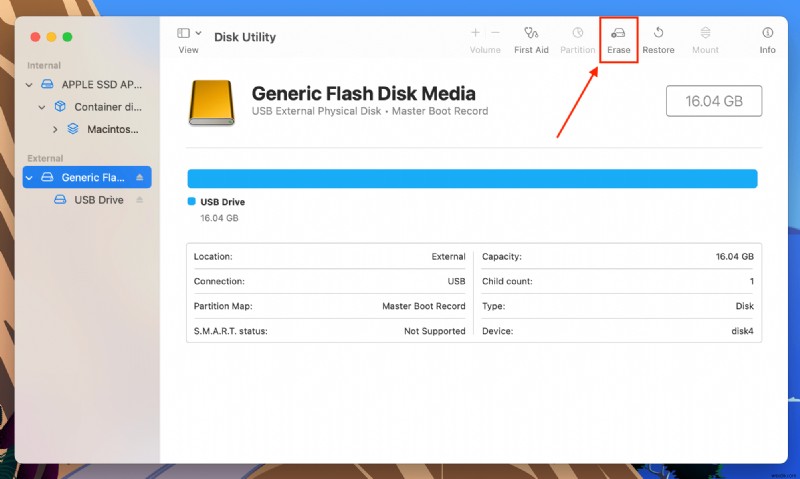Image resolution: width=800 pixels, height=479 pixels.
Task: Collapse the Generic Flash disk chevron
Action: coord(29,178)
